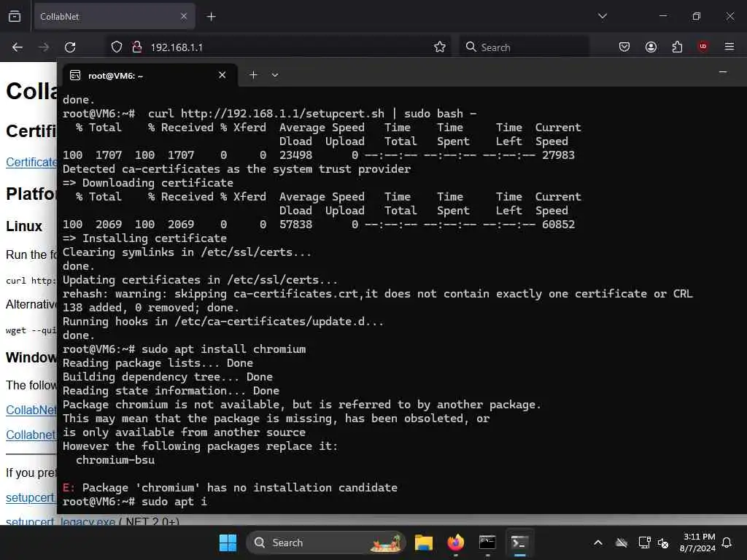
Task: Open the setupcert link on the page
Action: 31,497
